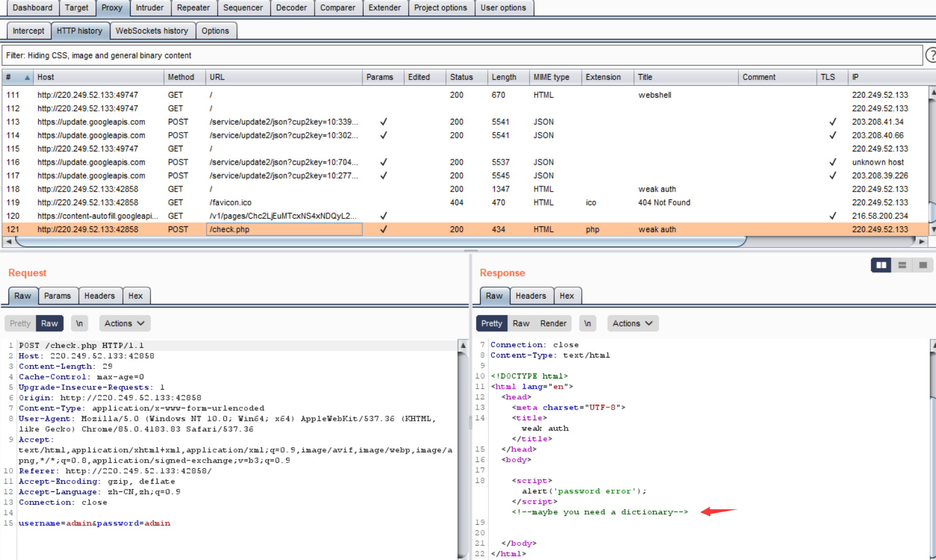Open the request Actions dropdown
This screenshot has height=560, width=936.
[124, 324]
